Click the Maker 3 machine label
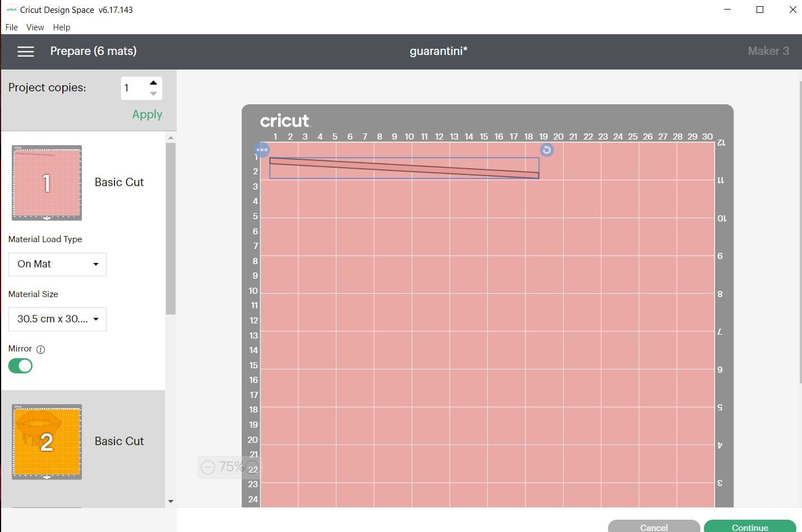802x532 pixels. pyautogui.click(x=768, y=51)
